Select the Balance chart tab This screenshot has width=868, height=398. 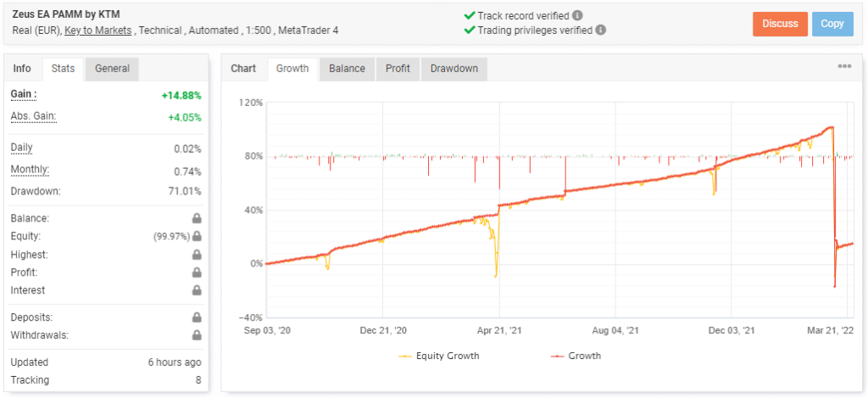pos(347,69)
